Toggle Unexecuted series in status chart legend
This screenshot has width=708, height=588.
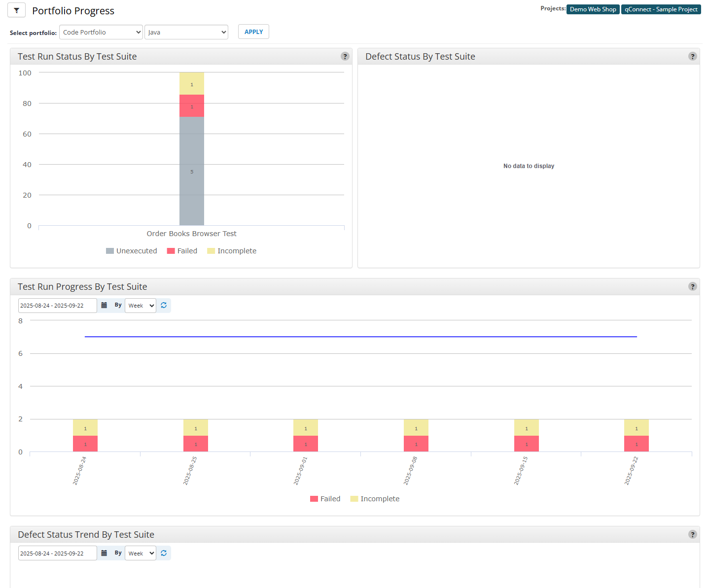point(132,251)
